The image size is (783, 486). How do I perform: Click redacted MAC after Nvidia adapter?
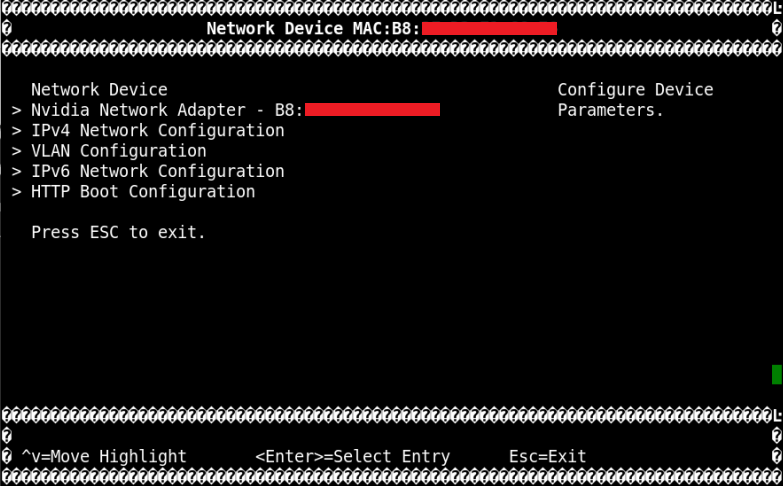(372, 110)
